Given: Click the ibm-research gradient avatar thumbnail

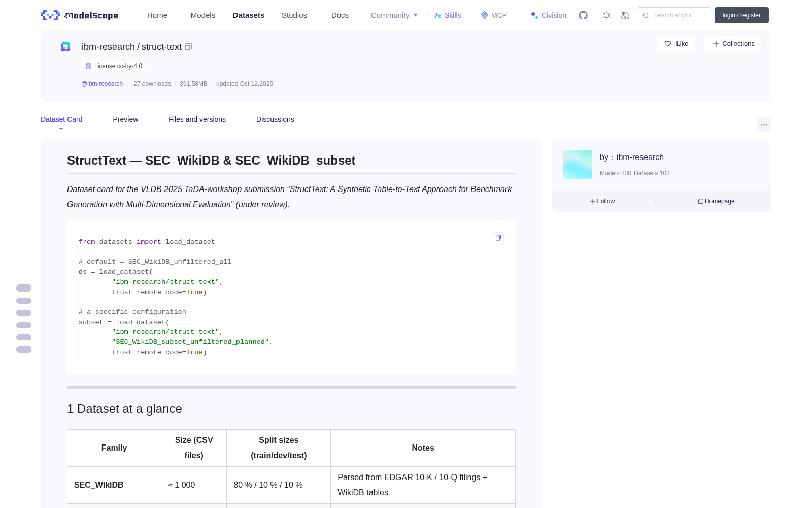Looking at the screenshot, I should [578, 165].
